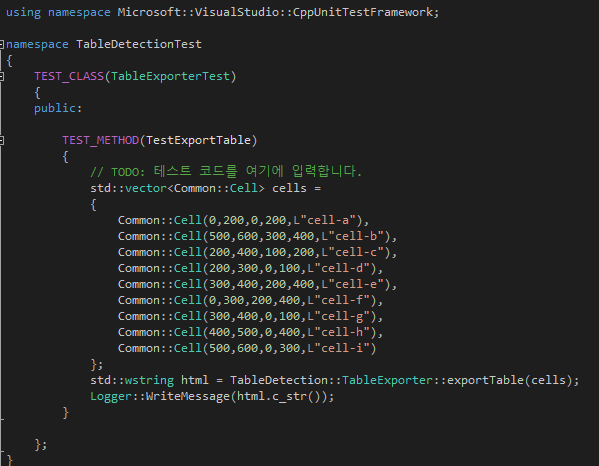
Task: Click the Logger class name
Action: [x=111, y=396]
